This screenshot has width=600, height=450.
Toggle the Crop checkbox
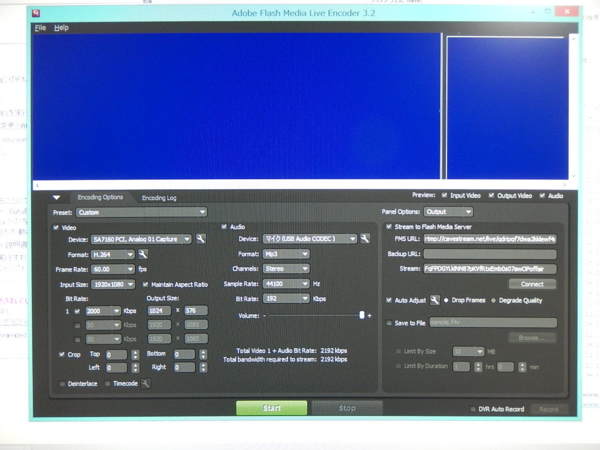click(62, 354)
